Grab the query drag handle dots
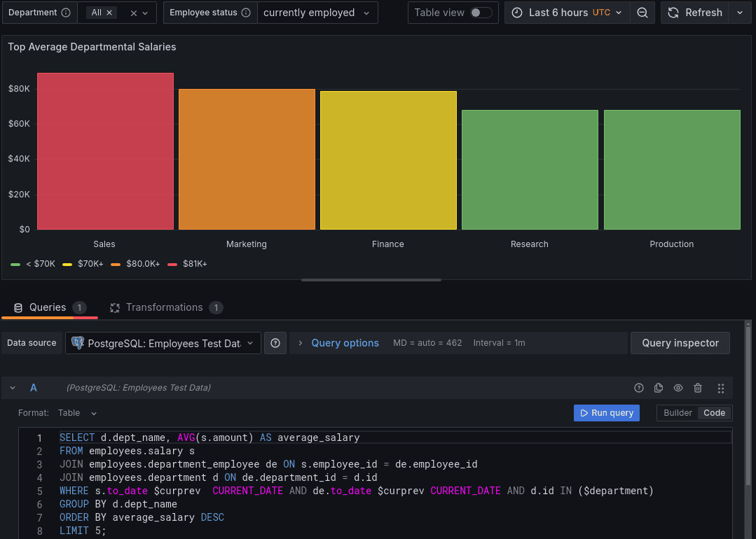Viewport: 756px width, 539px height. 721,387
